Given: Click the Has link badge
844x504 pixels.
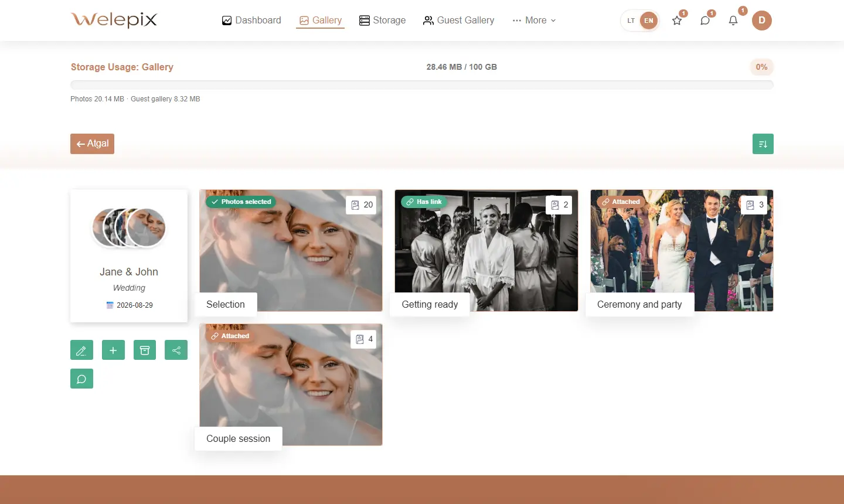Looking at the screenshot, I should click(x=424, y=202).
